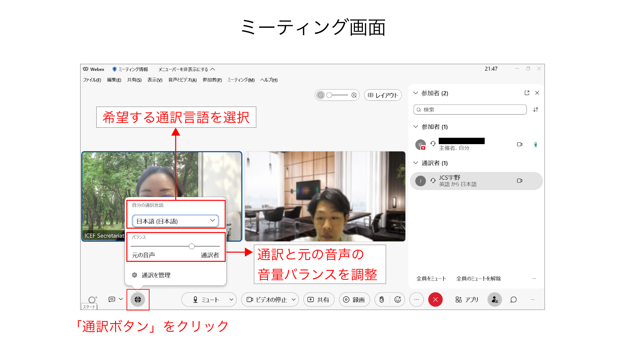Toggle recording with 録画 button
The height and width of the screenshot is (362, 644).
354,299
